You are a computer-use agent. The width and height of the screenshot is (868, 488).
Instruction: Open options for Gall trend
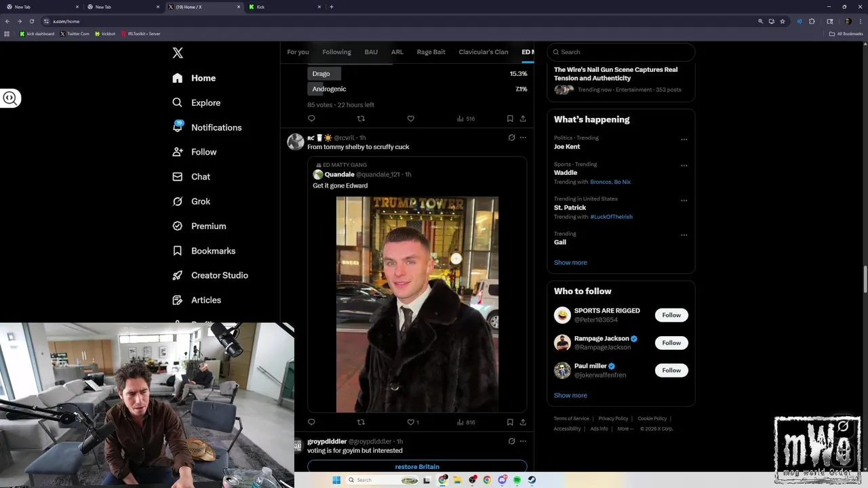coord(684,235)
